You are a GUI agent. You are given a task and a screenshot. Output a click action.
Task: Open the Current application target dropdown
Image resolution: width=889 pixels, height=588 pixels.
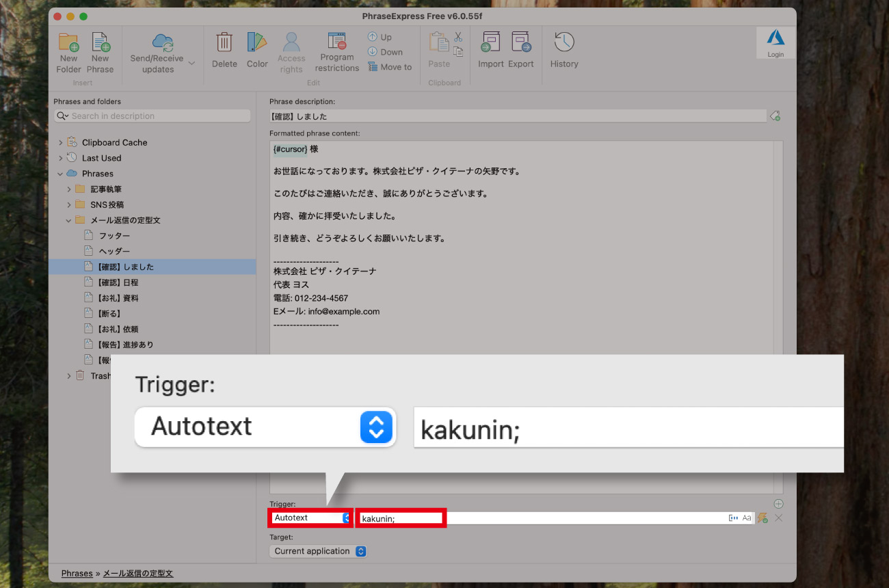318,551
